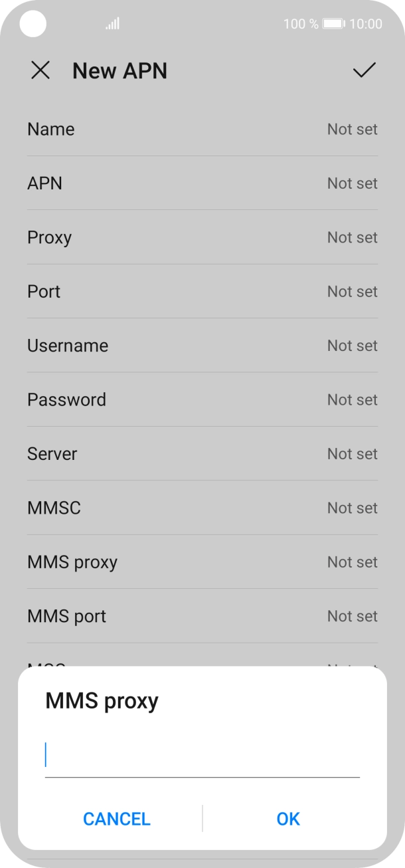Save the new APN with the checkmark icon
This screenshot has height=868, width=405.
coord(363,70)
